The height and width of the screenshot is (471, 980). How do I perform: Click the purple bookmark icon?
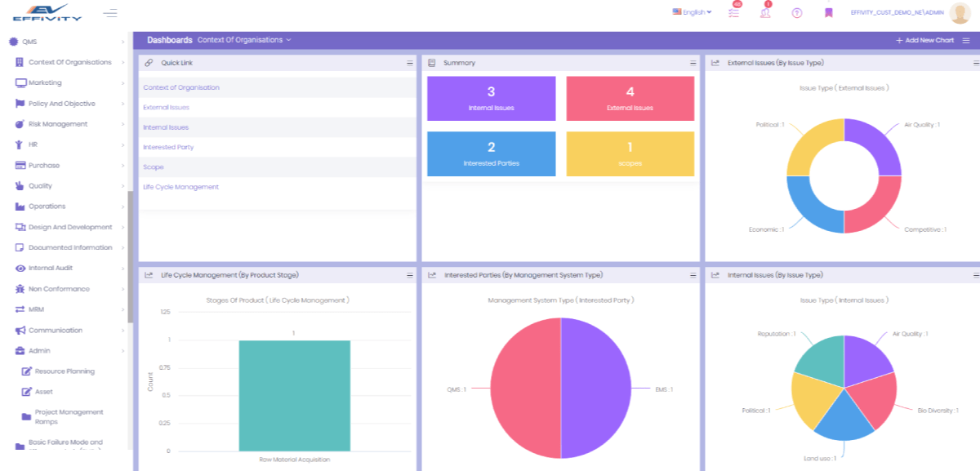[828, 13]
